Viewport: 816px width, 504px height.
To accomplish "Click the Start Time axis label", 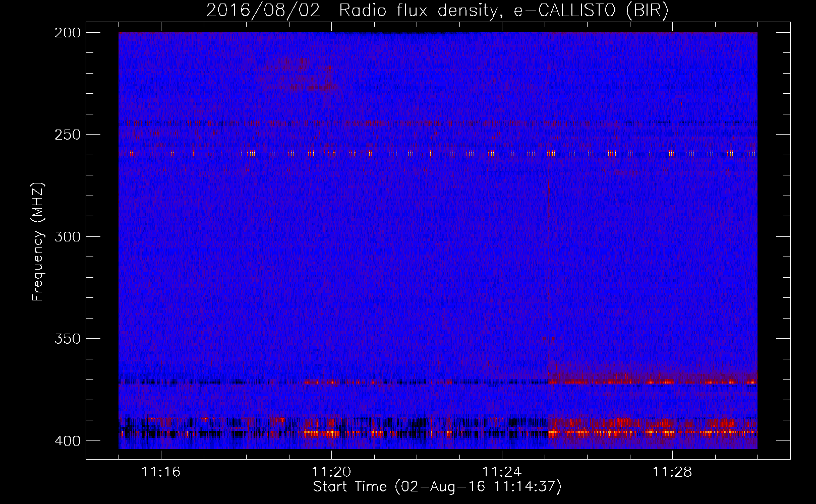I will click(437, 487).
